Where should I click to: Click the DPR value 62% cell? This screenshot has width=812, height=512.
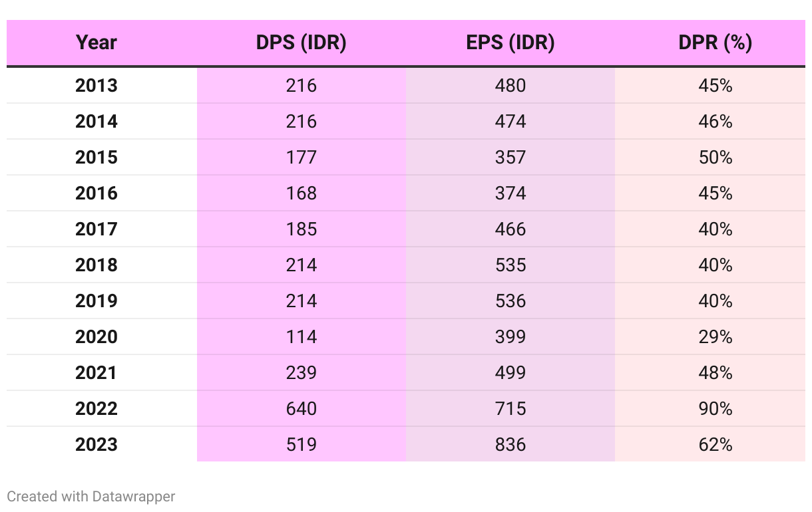pyautogui.click(x=715, y=444)
